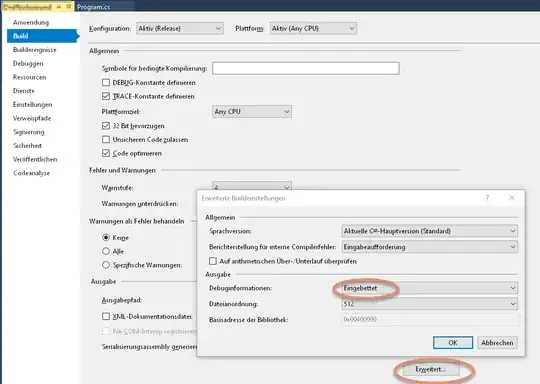The height and width of the screenshot is (384, 540).
Task: Click the dialog help question mark
Action: (487, 198)
